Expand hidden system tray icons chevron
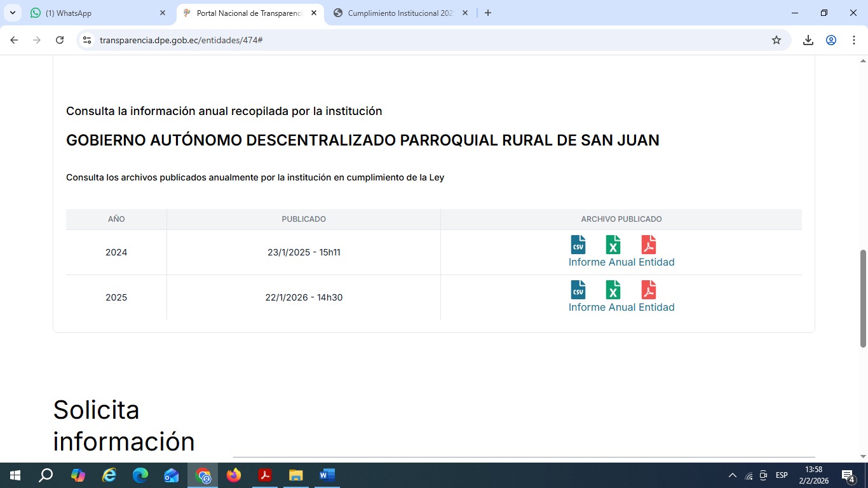Viewport: 868px width, 488px height. (732, 475)
